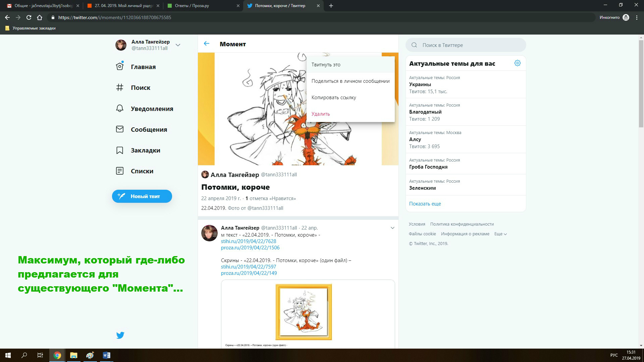Screen dimensions: 644x362
Task: Reload the page with refresh icon
Action: coord(29,17)
